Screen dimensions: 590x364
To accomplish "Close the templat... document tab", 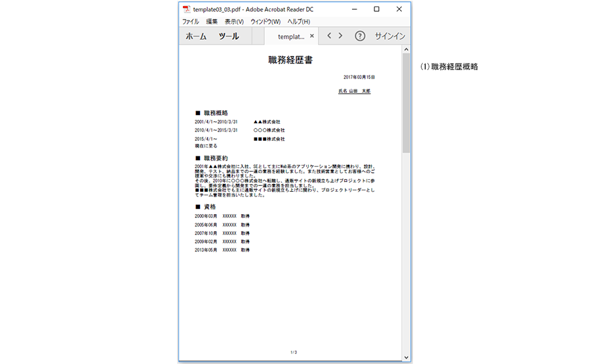I will (x=312, y=36).
